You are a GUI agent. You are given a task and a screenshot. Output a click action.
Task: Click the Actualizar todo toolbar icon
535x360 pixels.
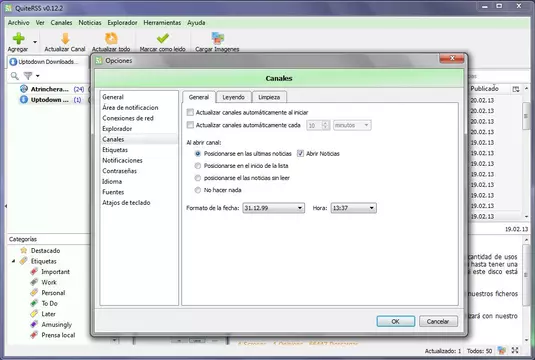pos(111,39)
